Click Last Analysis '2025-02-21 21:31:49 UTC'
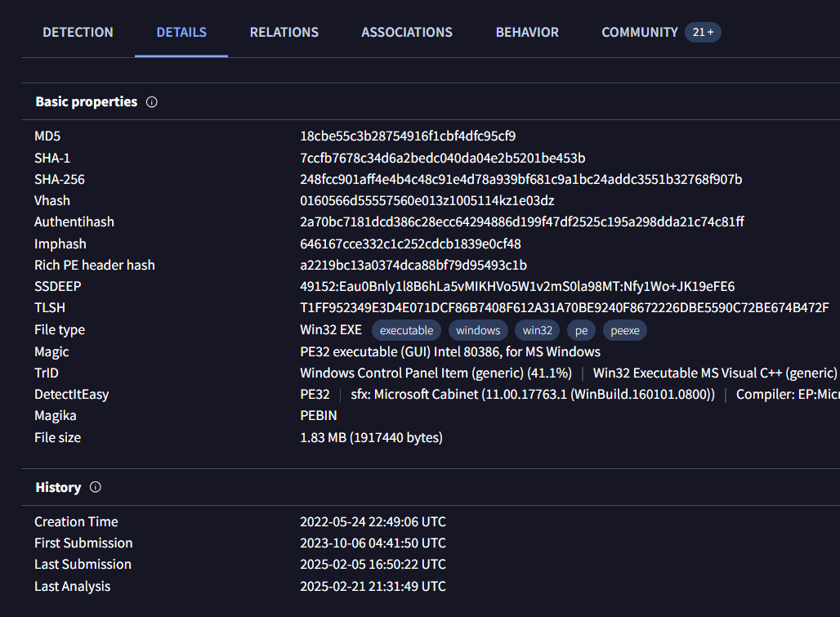This screenshot has height=617, width=840. point(373,587)
